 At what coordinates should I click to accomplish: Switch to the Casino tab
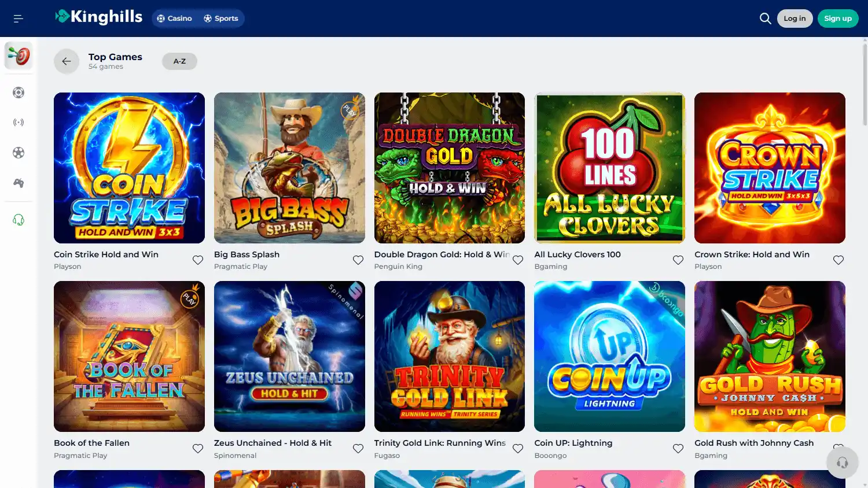pos(174,19)
